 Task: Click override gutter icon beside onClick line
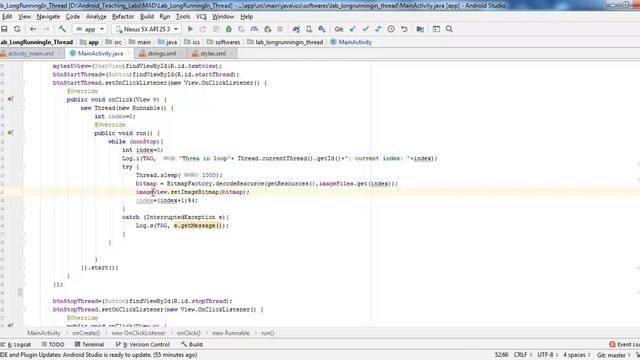point(10,99)
